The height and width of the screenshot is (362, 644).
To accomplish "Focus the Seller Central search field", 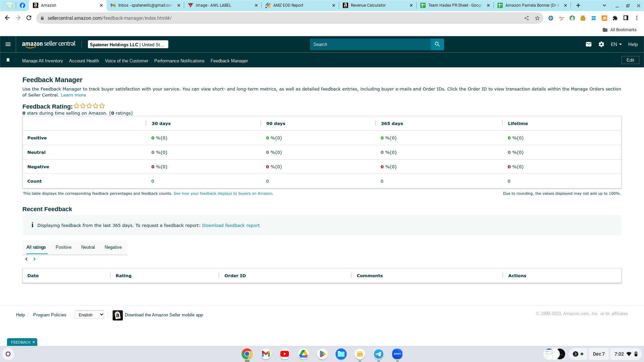I will tap(370, 44).
